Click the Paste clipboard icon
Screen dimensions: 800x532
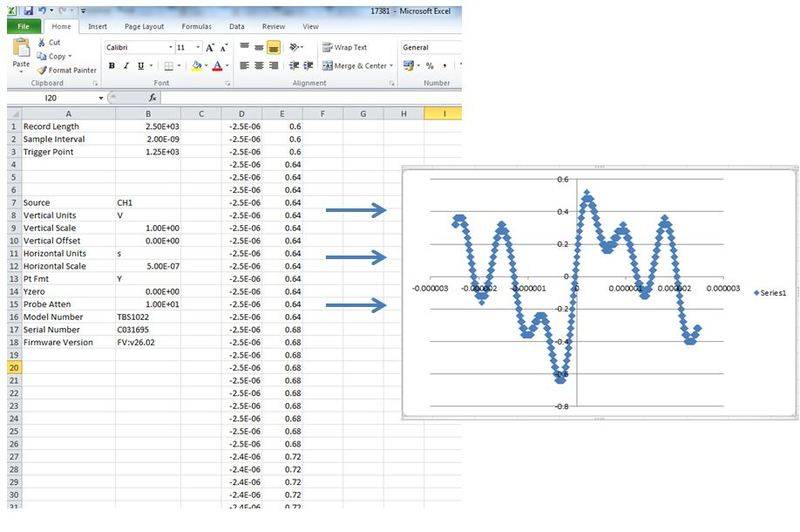click(21, 47)
